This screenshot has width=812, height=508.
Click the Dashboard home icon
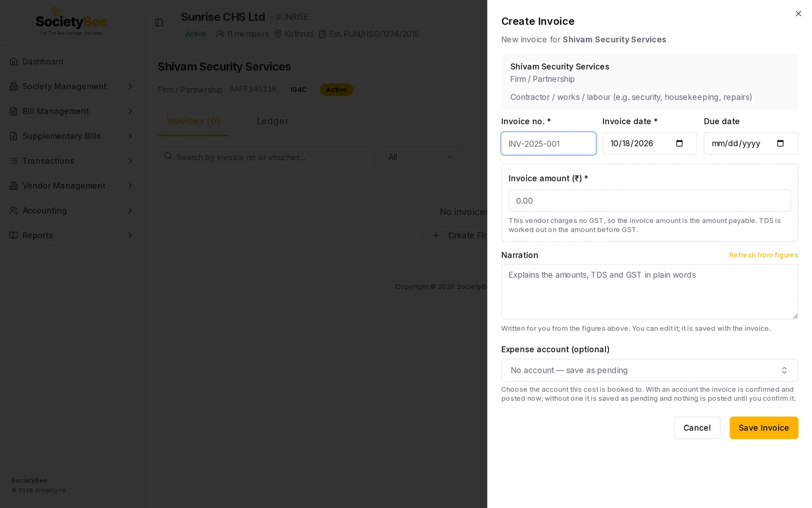pyautogui.click(x=14, y=61)
